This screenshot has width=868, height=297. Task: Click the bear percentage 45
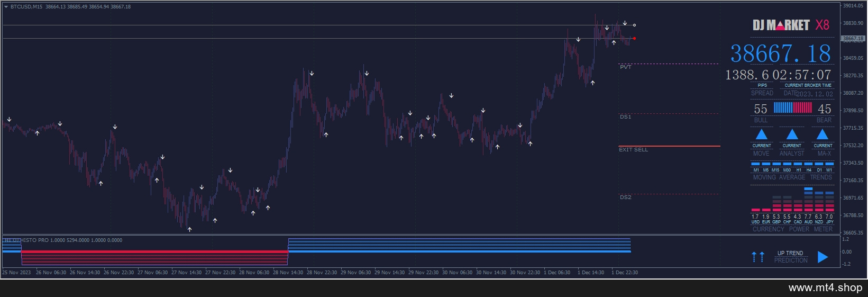point(825,109)
